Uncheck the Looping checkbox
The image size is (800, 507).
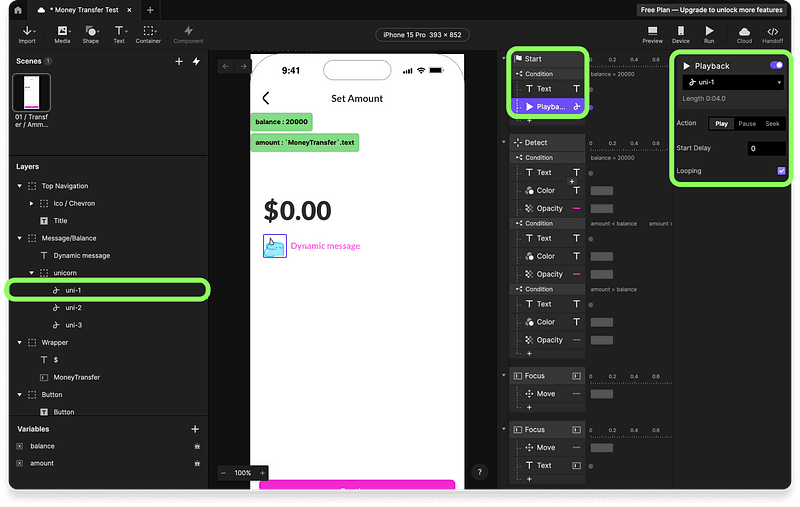pos(781,171)
